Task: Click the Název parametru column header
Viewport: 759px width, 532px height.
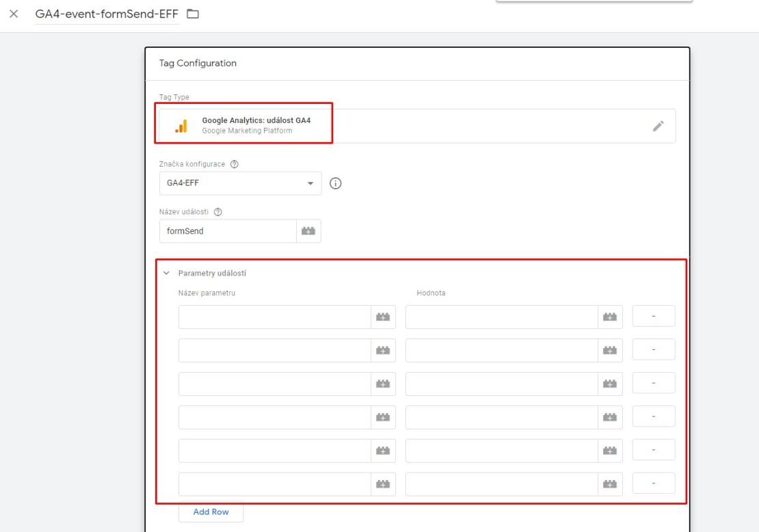Action: pos(207,293)
